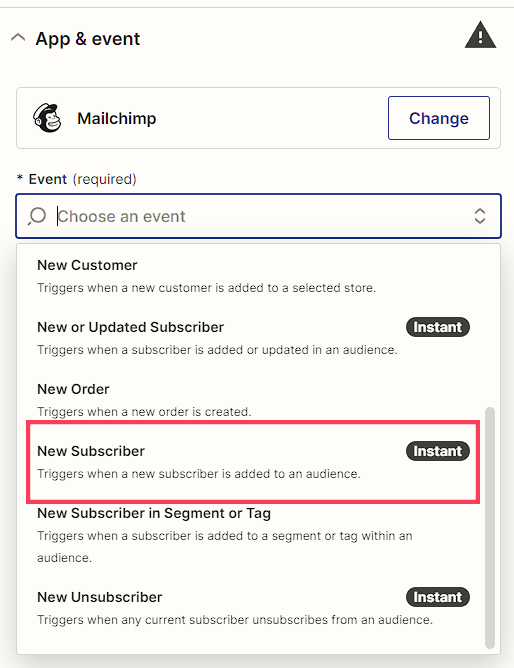This screenshot has height=668, width=514.
Task: Click the warning triangle icon
Action: point(480,35)
